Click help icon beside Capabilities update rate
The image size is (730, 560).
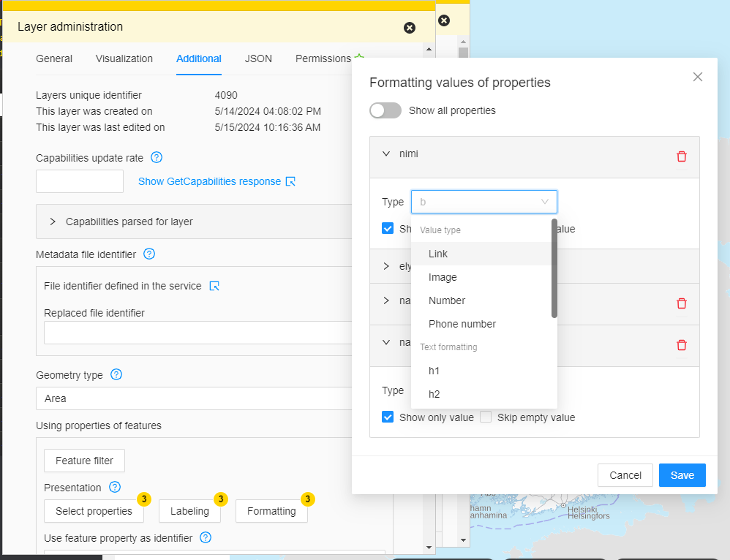(x=157, y=157)
